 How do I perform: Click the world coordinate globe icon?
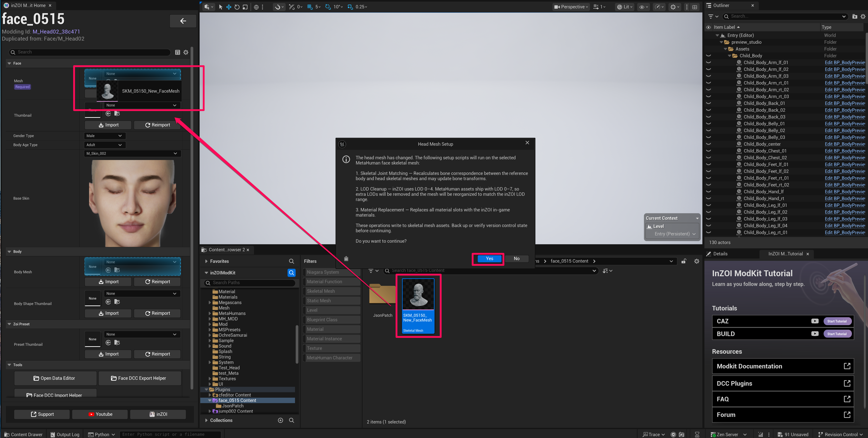coord(256,7)
